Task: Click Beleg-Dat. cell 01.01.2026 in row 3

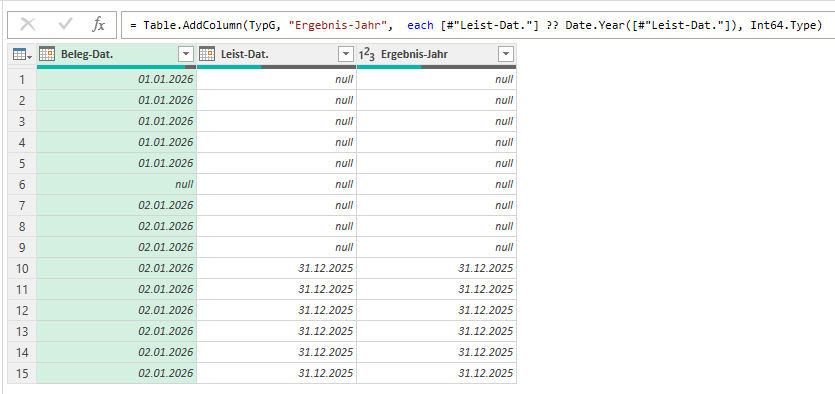Action: pos(117,121)
